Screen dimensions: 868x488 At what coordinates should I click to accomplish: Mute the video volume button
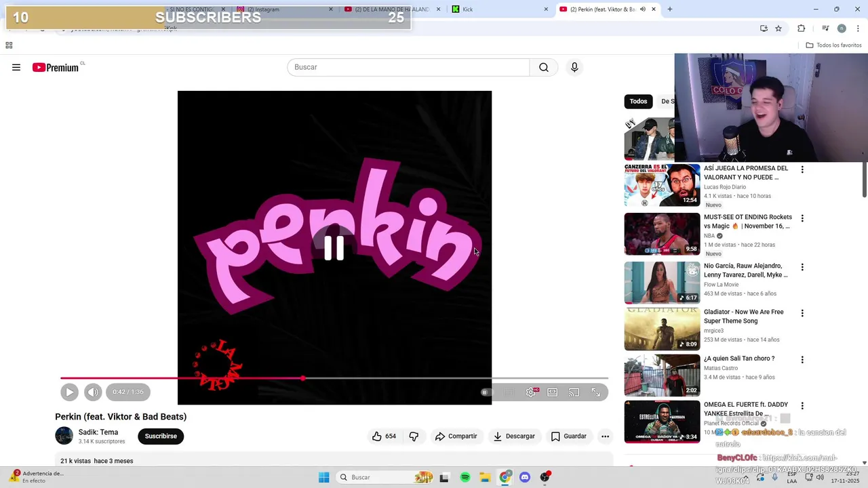93,392
